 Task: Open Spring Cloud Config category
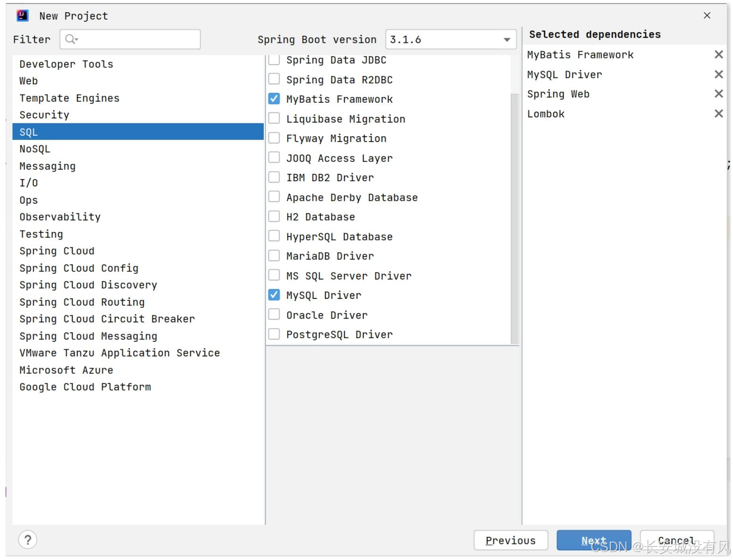coord(138,268)
